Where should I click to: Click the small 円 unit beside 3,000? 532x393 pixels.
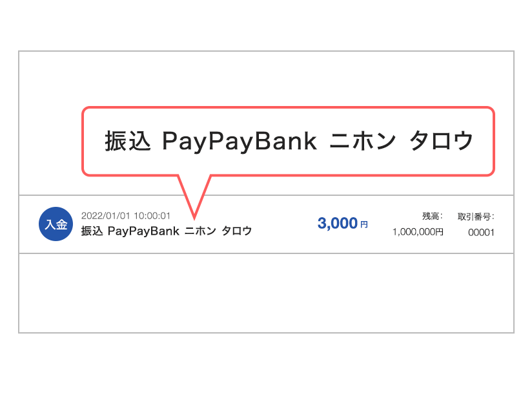[363, 224]
